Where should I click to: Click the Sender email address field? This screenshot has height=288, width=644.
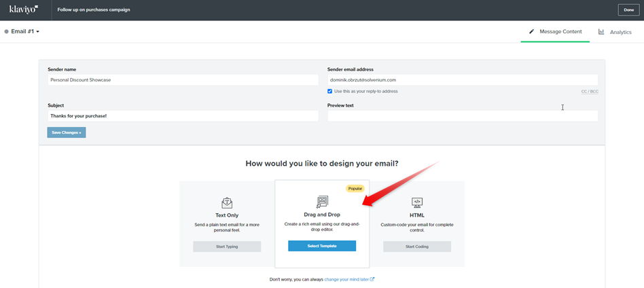coord(463,80)
